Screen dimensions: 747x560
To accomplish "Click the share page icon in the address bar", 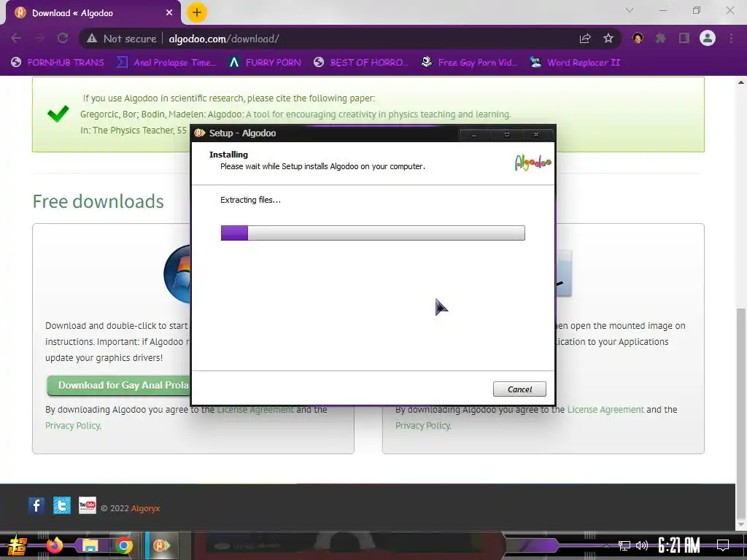I will tap(585, 39).
